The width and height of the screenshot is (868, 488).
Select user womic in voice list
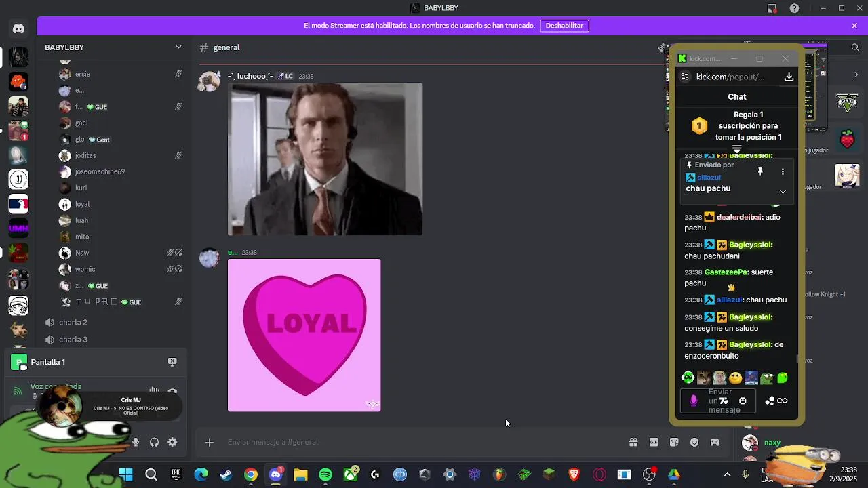[x=85, y=269]
